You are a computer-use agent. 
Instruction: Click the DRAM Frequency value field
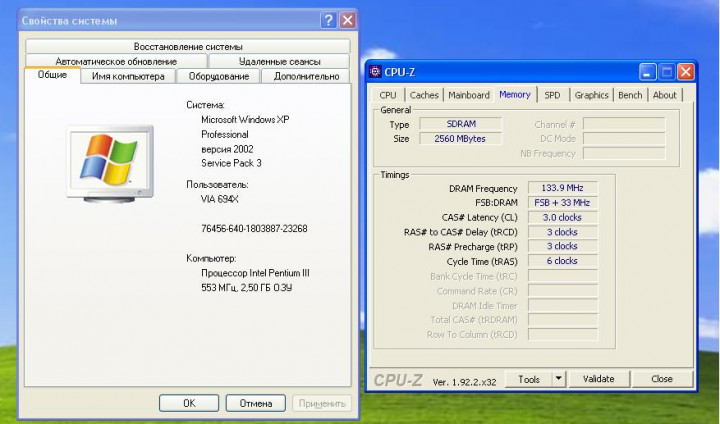coord(567,188)
